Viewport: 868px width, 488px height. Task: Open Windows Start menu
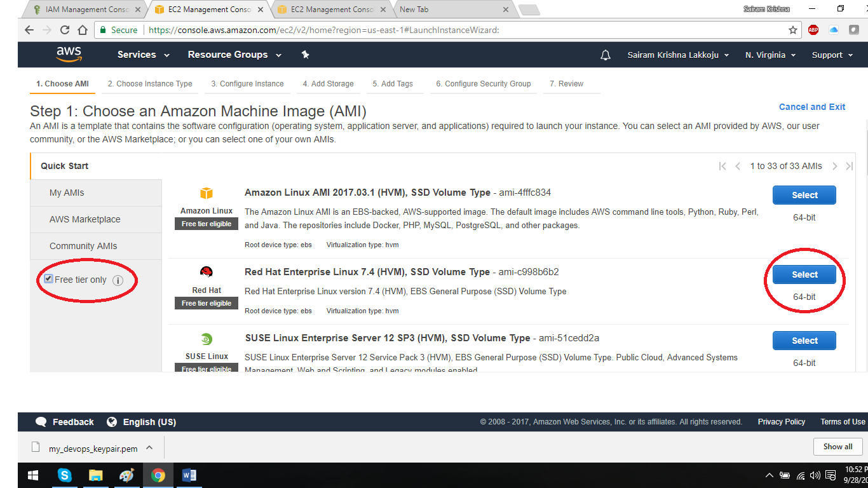(33, 475)
